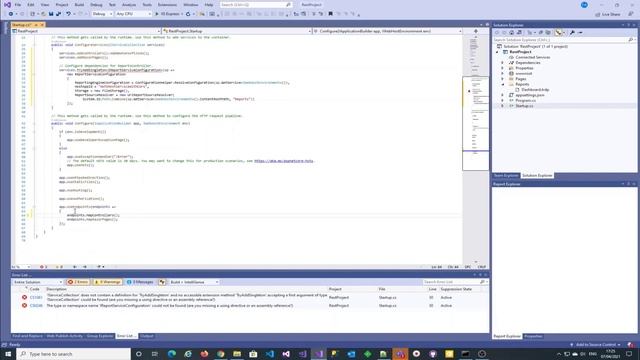The width and height of the screenshot is (640, 360).
Task: Click the Windows taskbar search box
Action: click(74, 354)
